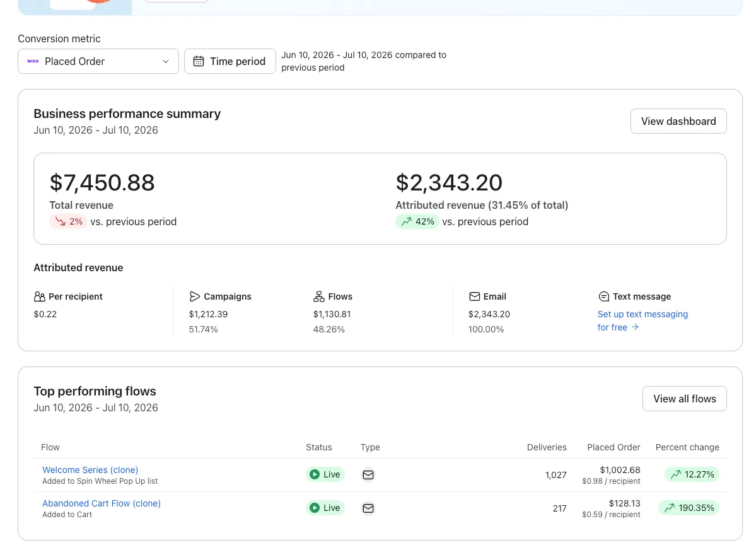
Task: Click the 190.35% percent change badge
Action: point(689,508)
